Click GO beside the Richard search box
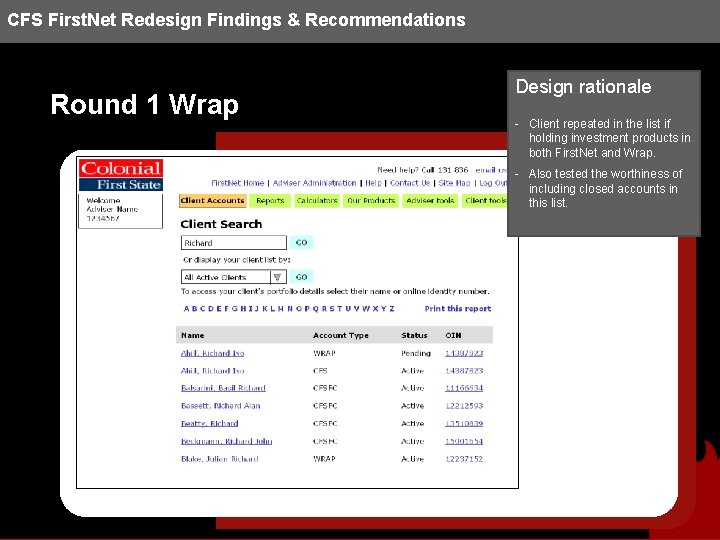 tap(301, 242)
